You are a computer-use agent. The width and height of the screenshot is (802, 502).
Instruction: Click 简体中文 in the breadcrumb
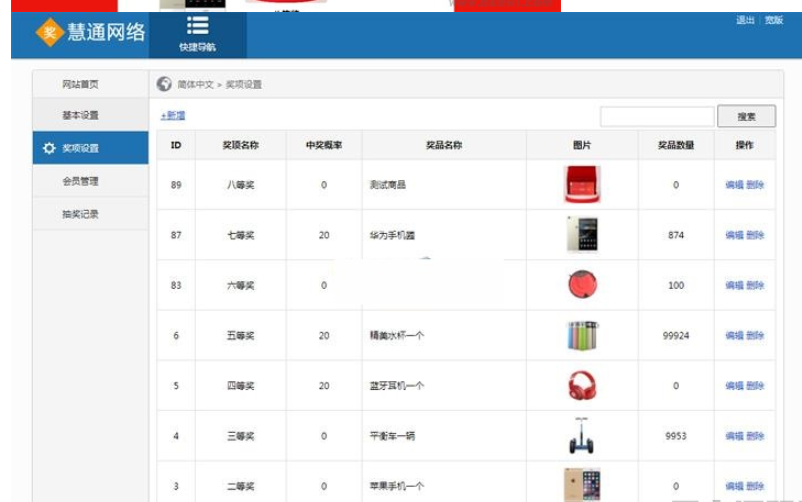click(195, 84)
